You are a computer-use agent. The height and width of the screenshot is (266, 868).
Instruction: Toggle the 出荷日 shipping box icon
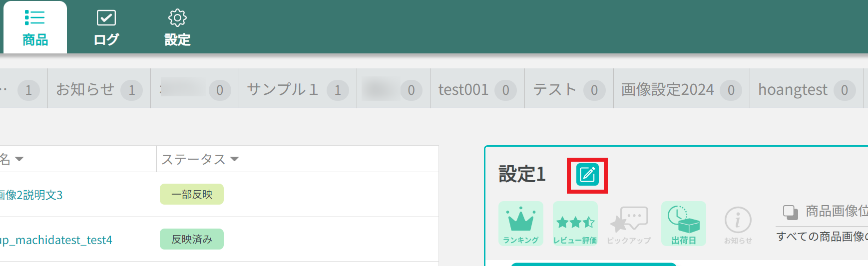(683, 224)
